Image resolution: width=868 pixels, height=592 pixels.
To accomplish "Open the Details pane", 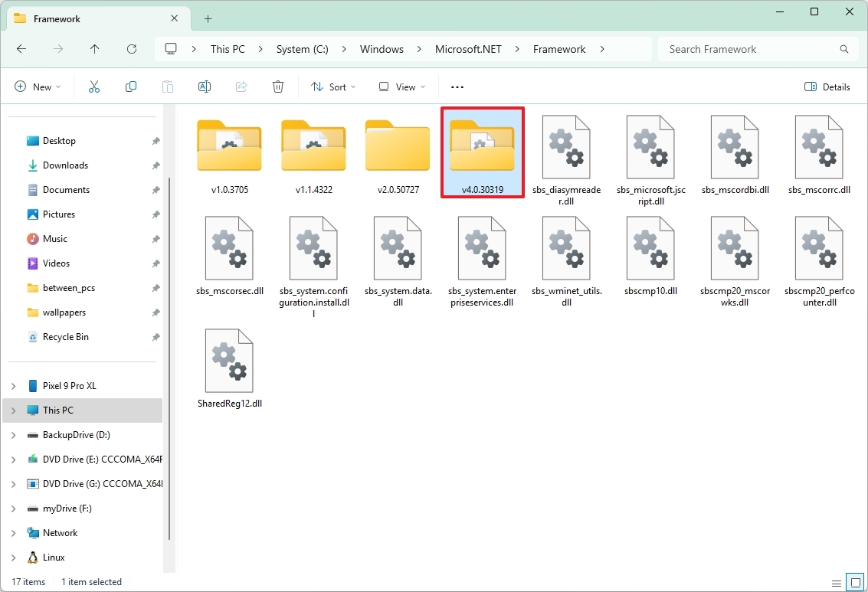I will point(827,87).
